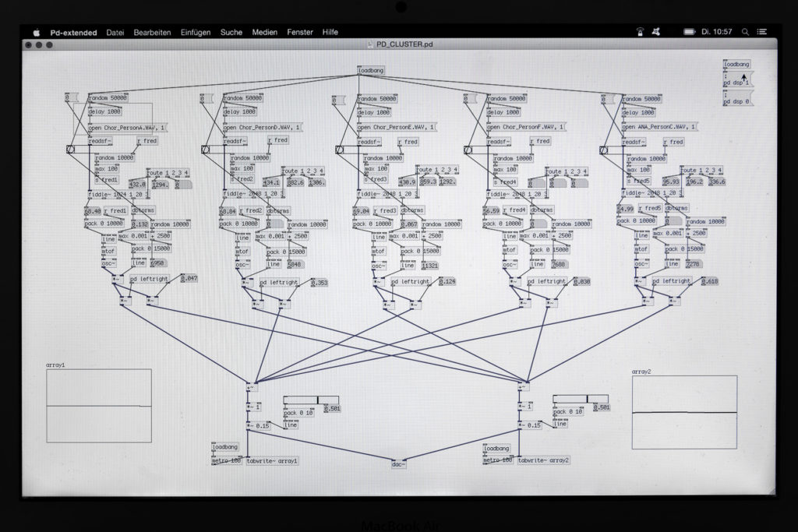This screenshot has height=532, width=798.
Task: Select the 'tabwrite~ array2' object
Action: point(543,460)
